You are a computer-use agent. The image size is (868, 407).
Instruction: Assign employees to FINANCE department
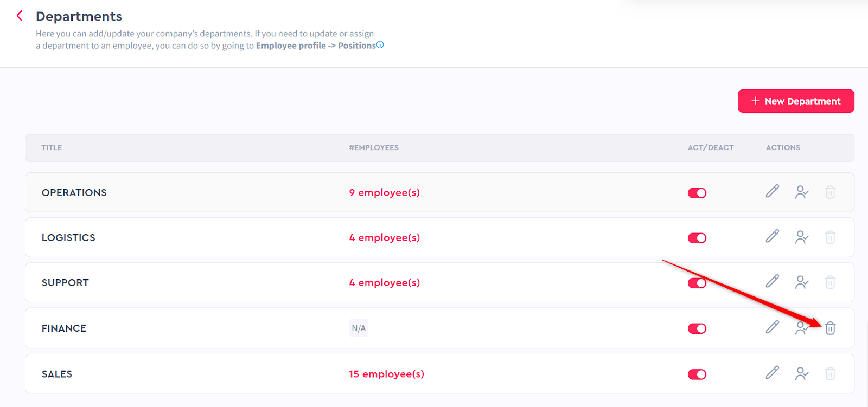[x=802, y=328]
